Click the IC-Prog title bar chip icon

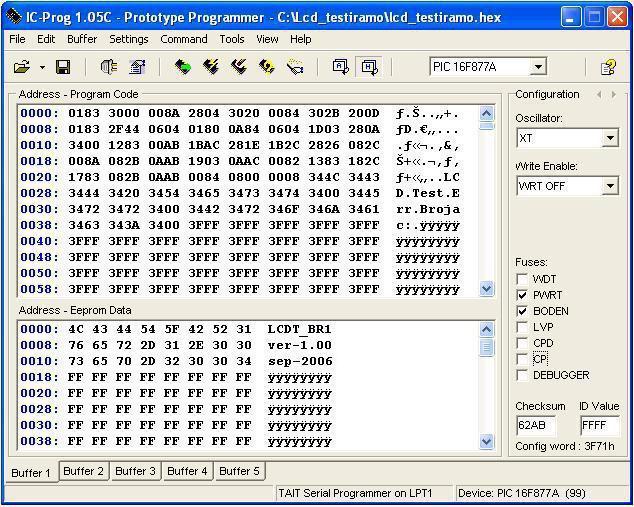(14, 17)
